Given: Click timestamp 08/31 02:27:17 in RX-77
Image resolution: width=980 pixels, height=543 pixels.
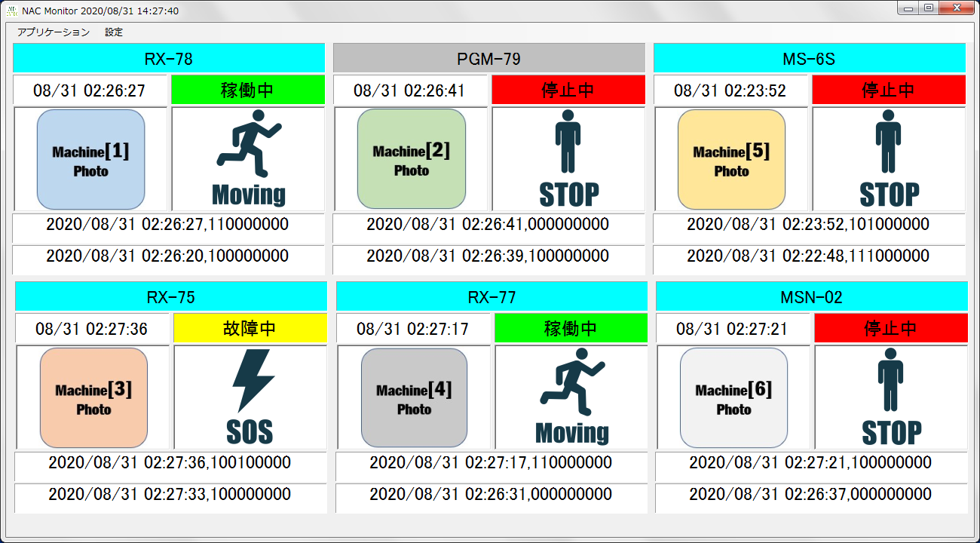Looking at the screenshot, I should coord(413,329).
